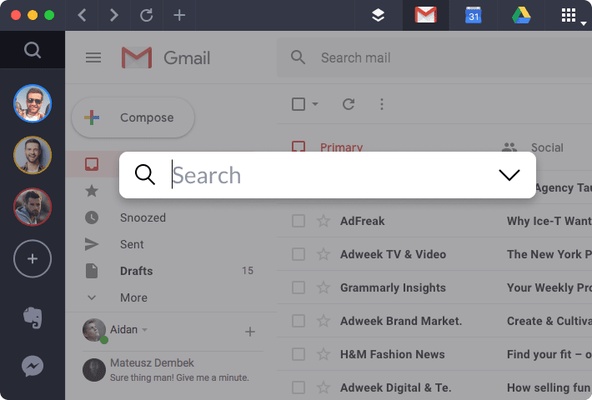Click the Compose button
The height and width of the screenshot is (400, 592).
pyautogui.click(x=133, y=117)
